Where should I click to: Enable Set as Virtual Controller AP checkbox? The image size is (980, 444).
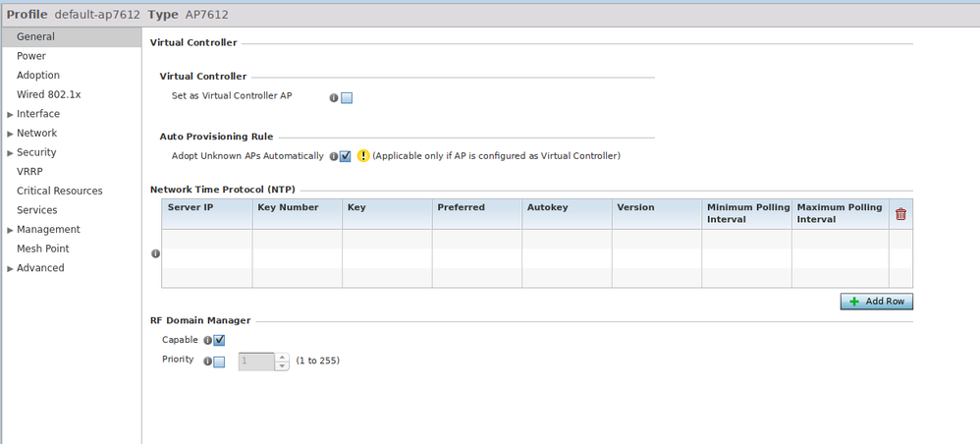coord(347,97)
